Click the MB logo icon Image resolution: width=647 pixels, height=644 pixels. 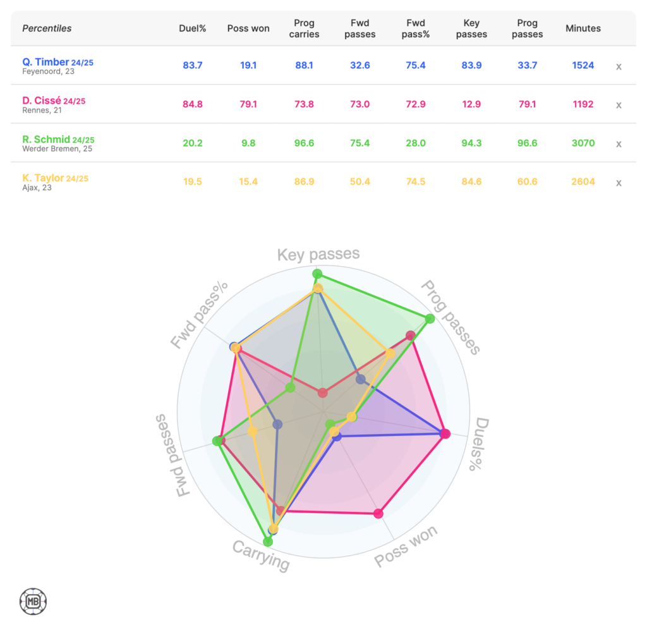33,602
